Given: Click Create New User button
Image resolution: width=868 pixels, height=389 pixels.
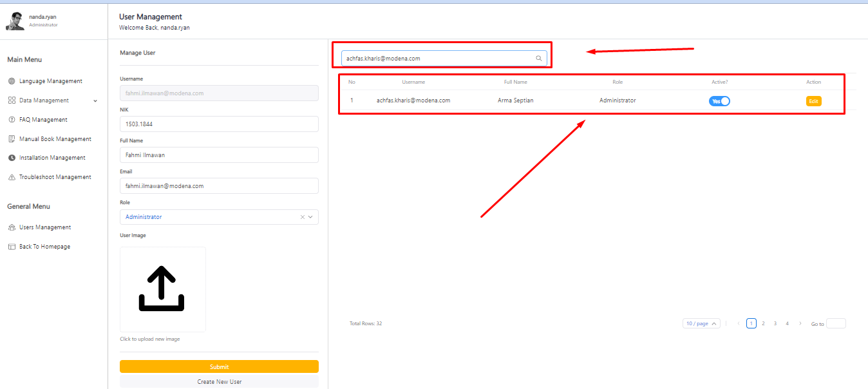Looking at the screenshot, I should tap(219, 382).
